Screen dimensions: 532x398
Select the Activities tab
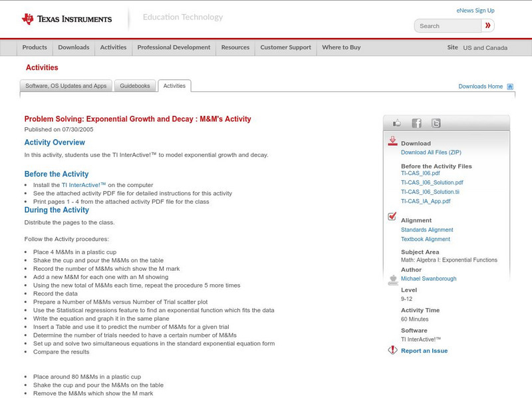174,86
